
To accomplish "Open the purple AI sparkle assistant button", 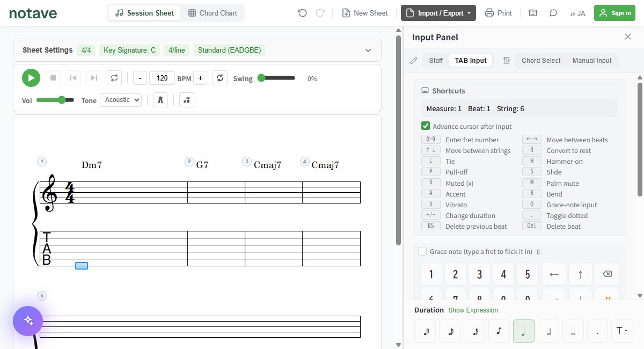I will (28, 321).
